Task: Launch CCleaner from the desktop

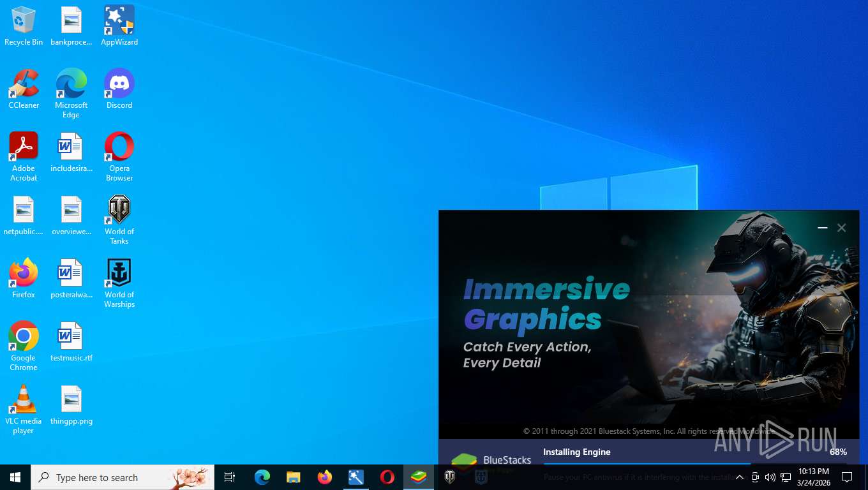Action: 24,89
